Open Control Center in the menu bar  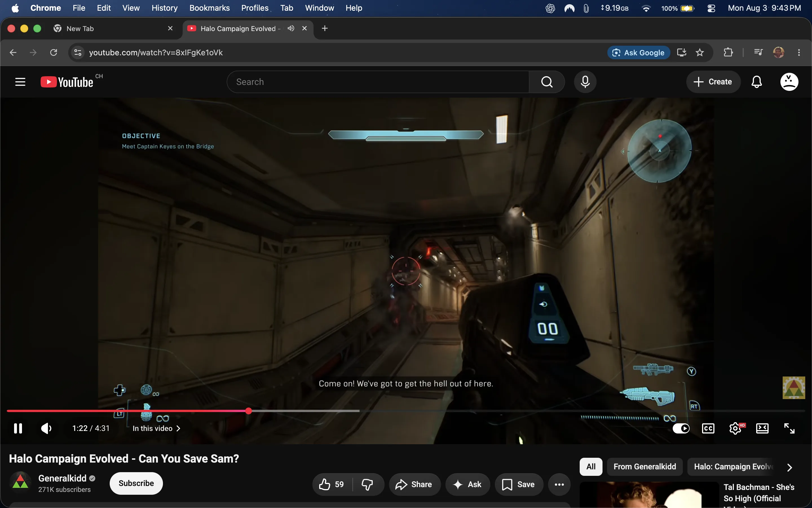[x=711, y=8]
